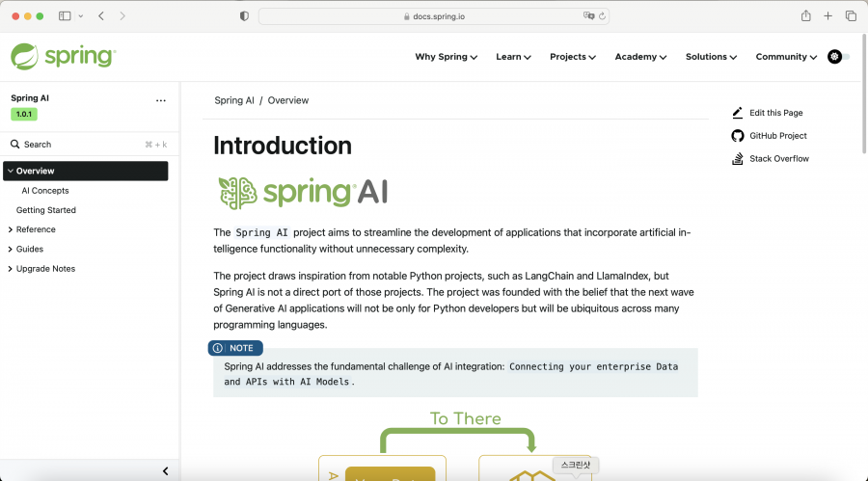Click the GitHub octocat icon
Screen dimensions: 868x481
click(738, 136)
